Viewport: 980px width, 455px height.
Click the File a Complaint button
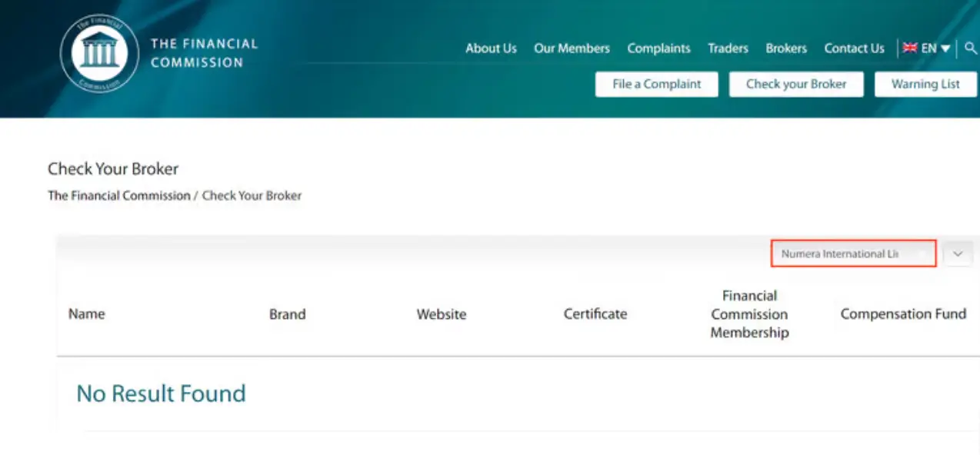coord(657,85)
